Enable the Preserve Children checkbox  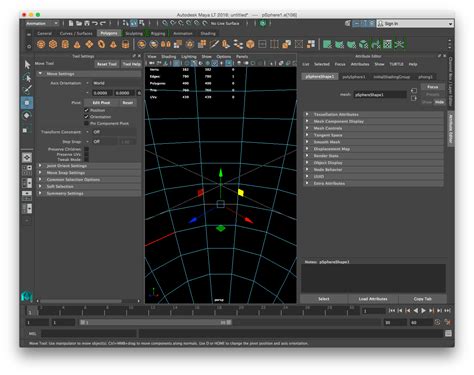point(86,149)
